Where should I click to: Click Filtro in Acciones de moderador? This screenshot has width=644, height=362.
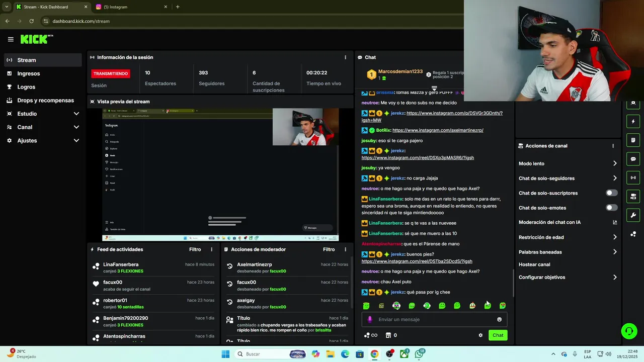(x=329, y=249)
